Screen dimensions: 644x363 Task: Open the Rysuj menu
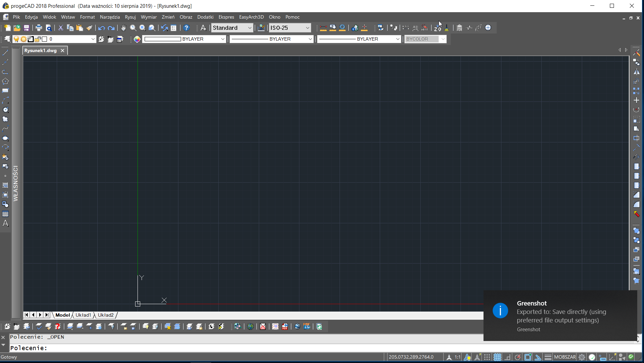pyautogui.click(x=130, y=17)
